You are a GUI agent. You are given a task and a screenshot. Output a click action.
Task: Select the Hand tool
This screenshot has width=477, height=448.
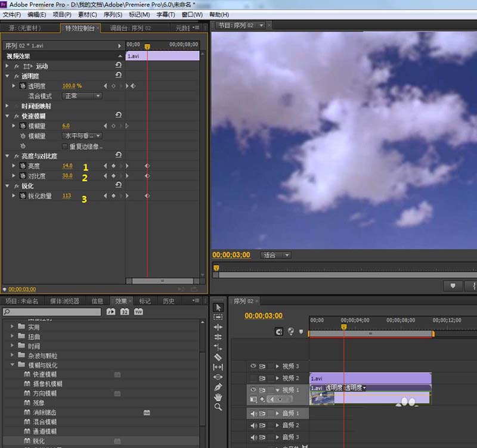point(218,397)
